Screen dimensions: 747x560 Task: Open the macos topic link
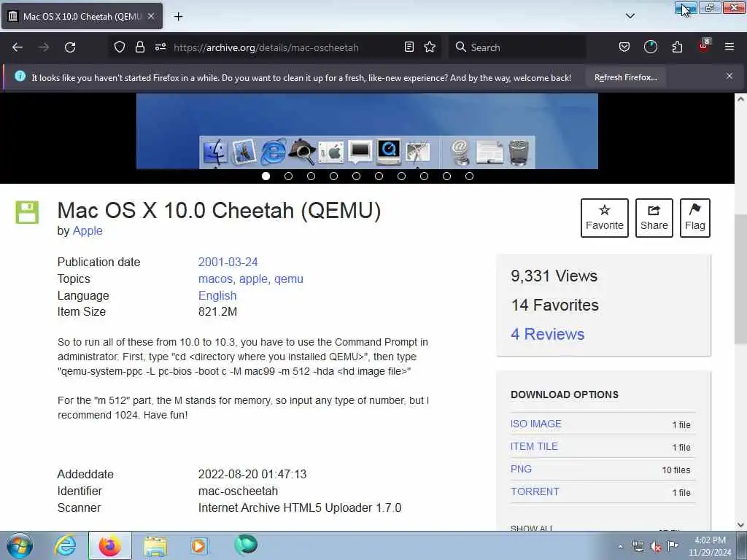pos(217,279)
